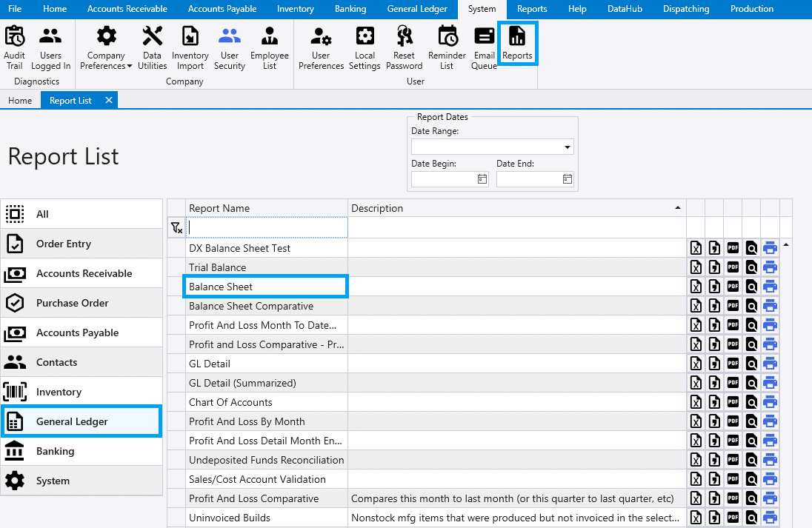Open the DataHub ribbon tab
The width and height of the screenshot is (812, 528).
click(625, 9)
